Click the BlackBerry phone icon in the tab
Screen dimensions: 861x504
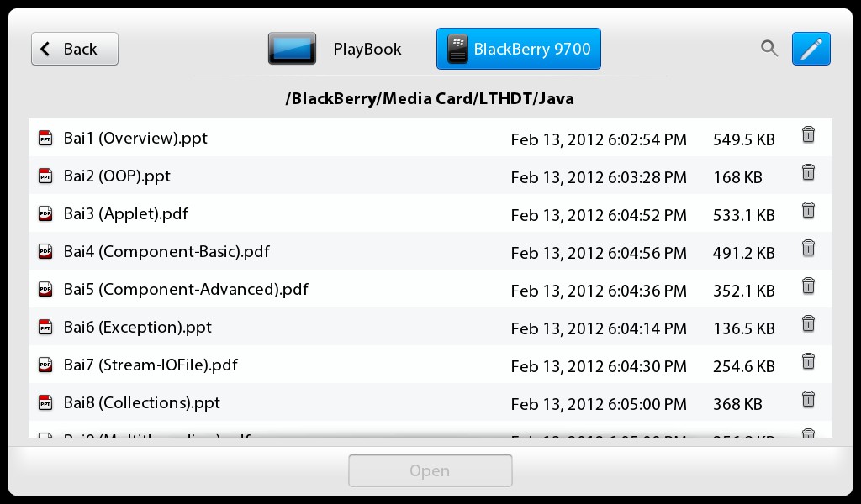tap(457, 50)
